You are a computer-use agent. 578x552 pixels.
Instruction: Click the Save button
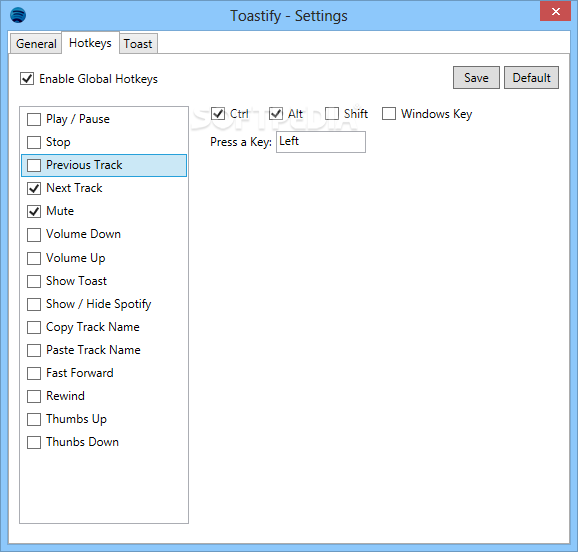(476, 78)
